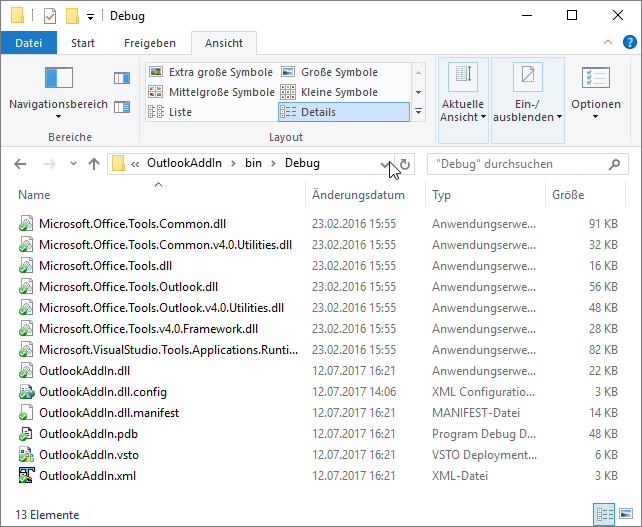The image size is (642, 527).
Task: Select the OutlookAddIn.pdb file name
Action: 88,434
